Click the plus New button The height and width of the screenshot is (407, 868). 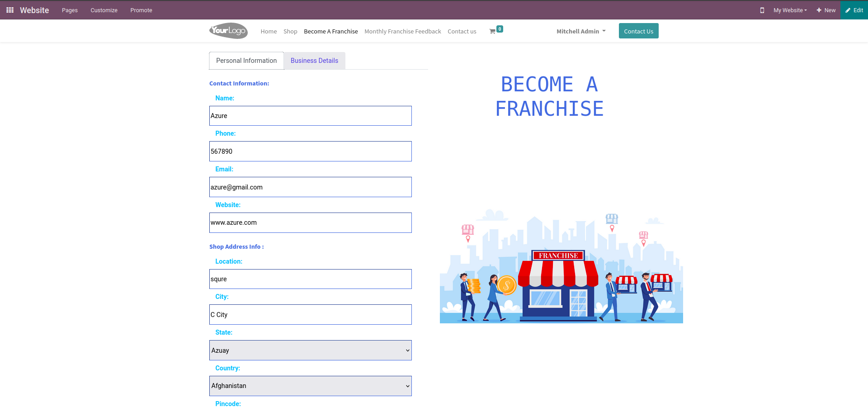pyautogui.click(x=826, y=10)
